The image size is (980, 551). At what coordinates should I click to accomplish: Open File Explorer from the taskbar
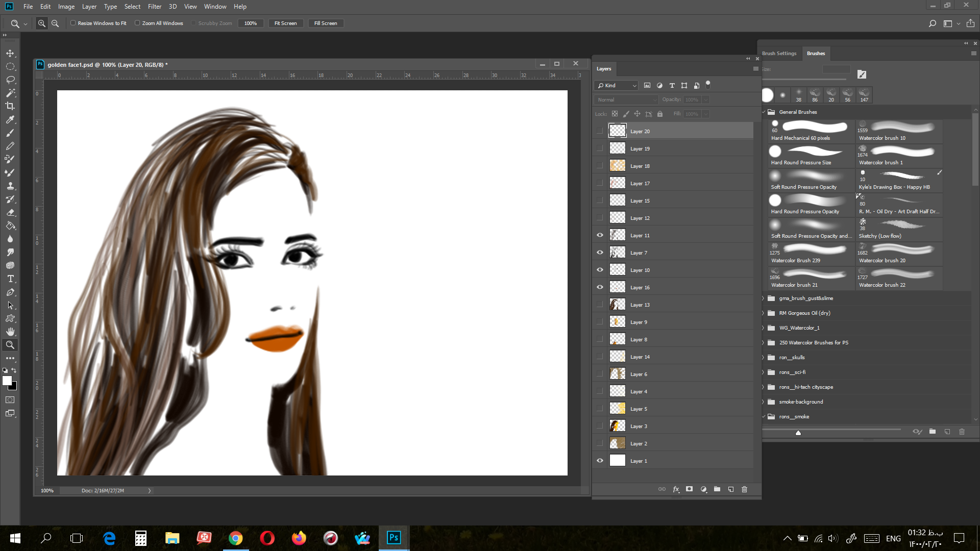pos(172,538)
